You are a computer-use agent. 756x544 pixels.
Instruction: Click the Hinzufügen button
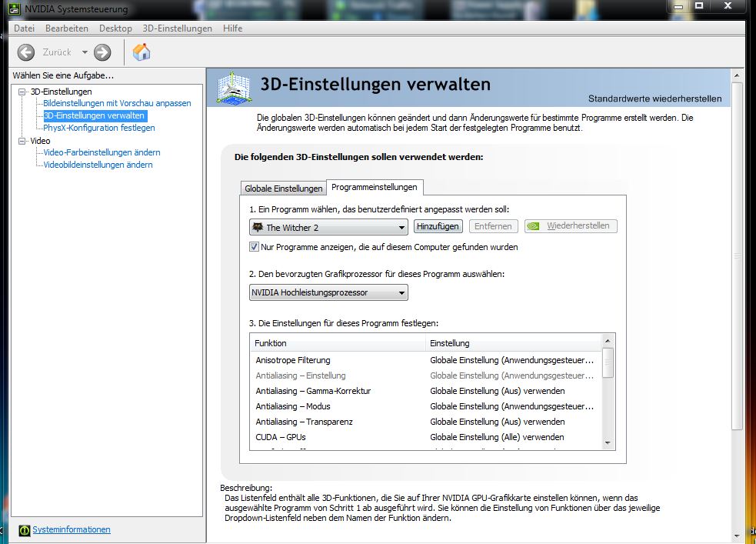pos(438,225)
